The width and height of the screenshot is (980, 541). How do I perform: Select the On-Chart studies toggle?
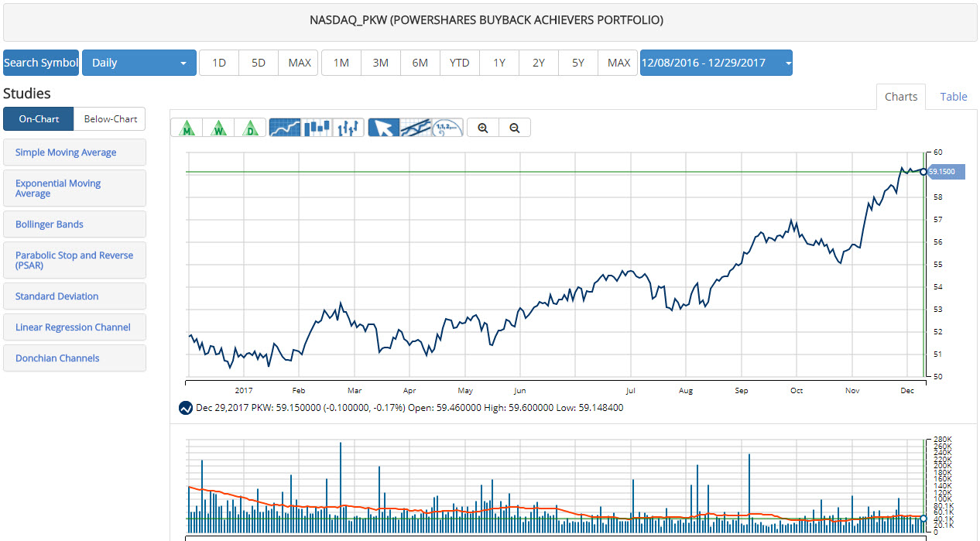point(39,119)
